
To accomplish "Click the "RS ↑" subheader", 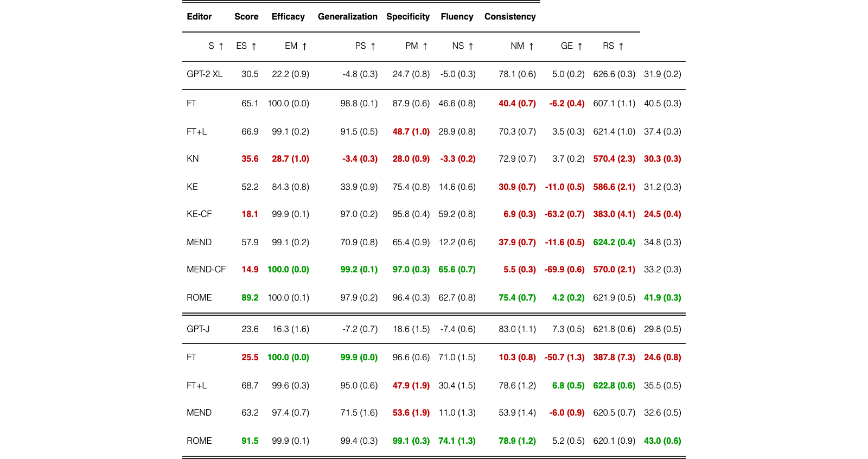I will (614, 46).
